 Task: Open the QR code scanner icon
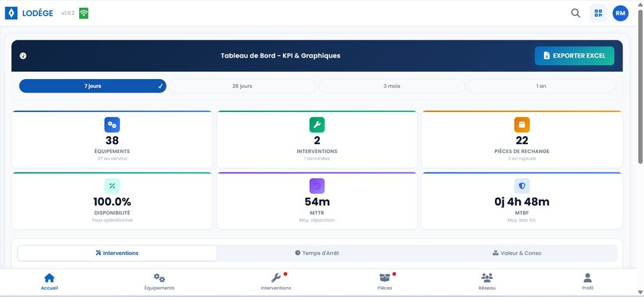[598, 13]
